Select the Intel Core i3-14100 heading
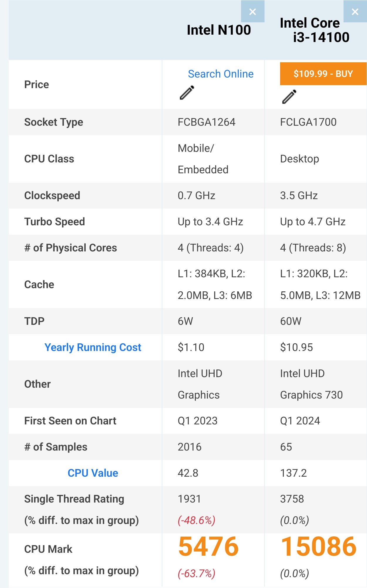The height and width of the screenshot is (588, 367). click(314, 30)
